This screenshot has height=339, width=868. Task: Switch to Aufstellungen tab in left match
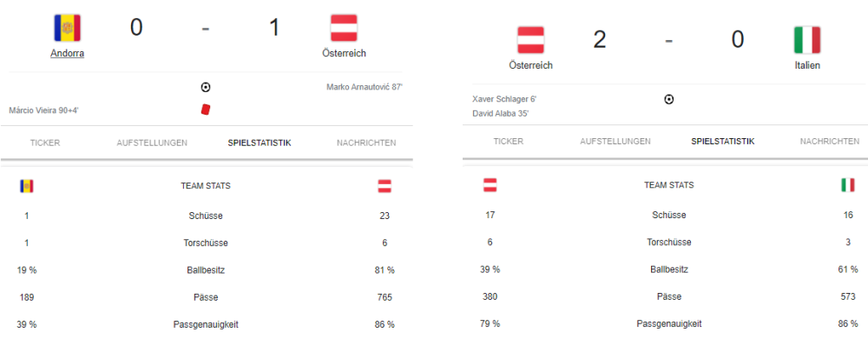[152, 143]
